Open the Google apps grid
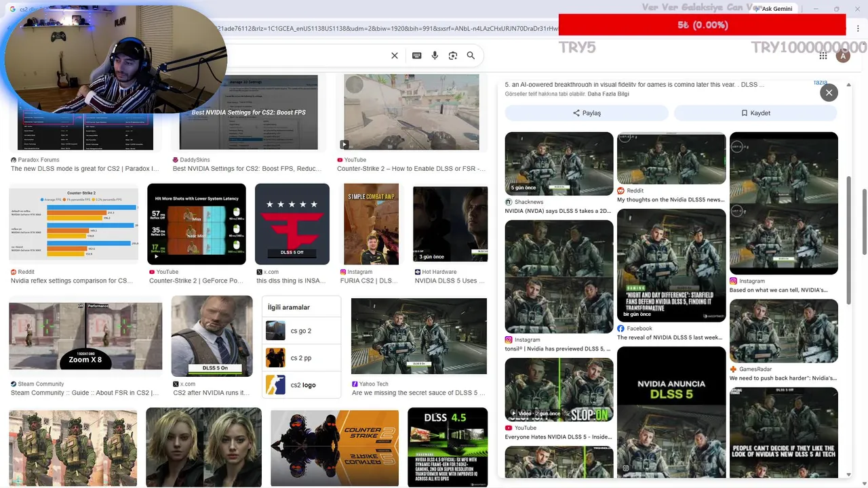Screen dimensions: 868x488 click(823, 56)
